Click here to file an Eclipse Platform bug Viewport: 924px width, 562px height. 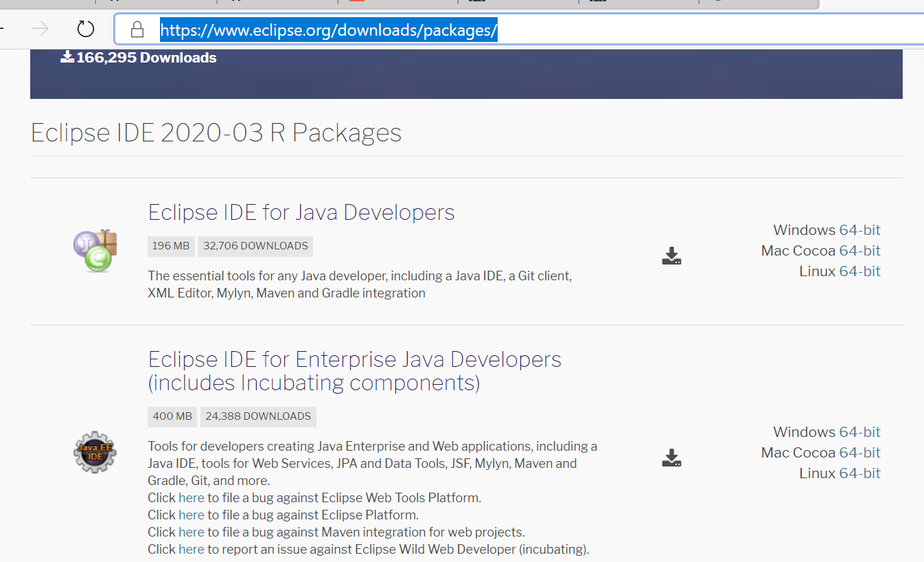click(x=191, y=515)
